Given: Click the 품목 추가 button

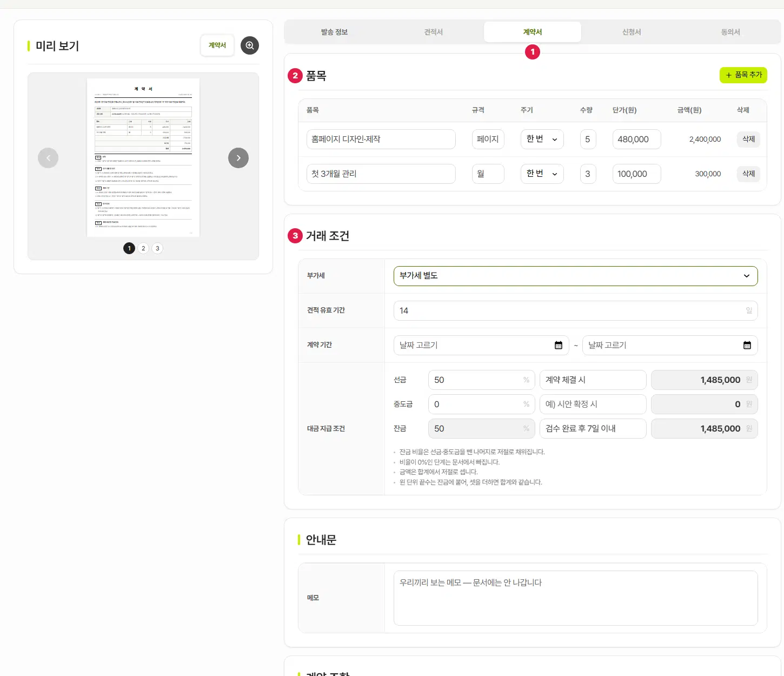Looking at the screenshot, I should pos(743,75).
